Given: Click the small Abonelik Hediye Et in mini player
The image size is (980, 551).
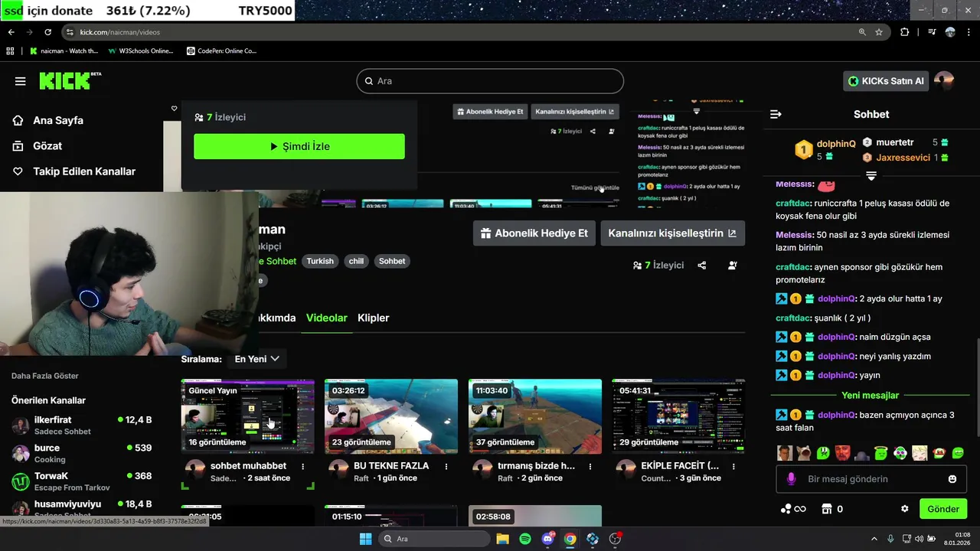Looking at the screenshot, I should click(x=490, y=112).
